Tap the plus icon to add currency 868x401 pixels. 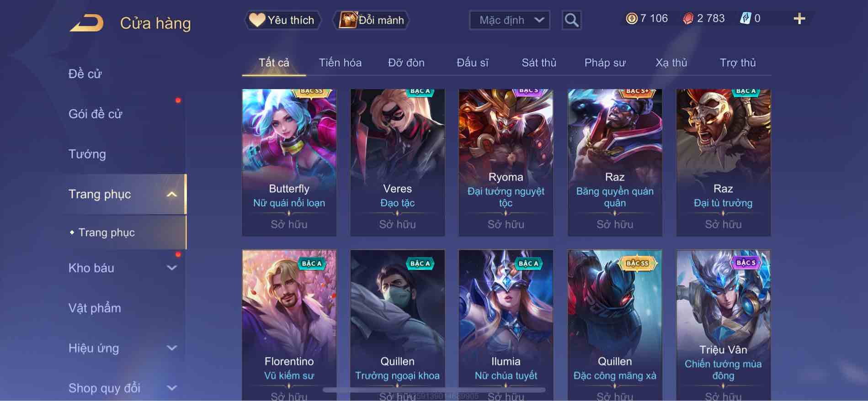(x=799, y=19)
